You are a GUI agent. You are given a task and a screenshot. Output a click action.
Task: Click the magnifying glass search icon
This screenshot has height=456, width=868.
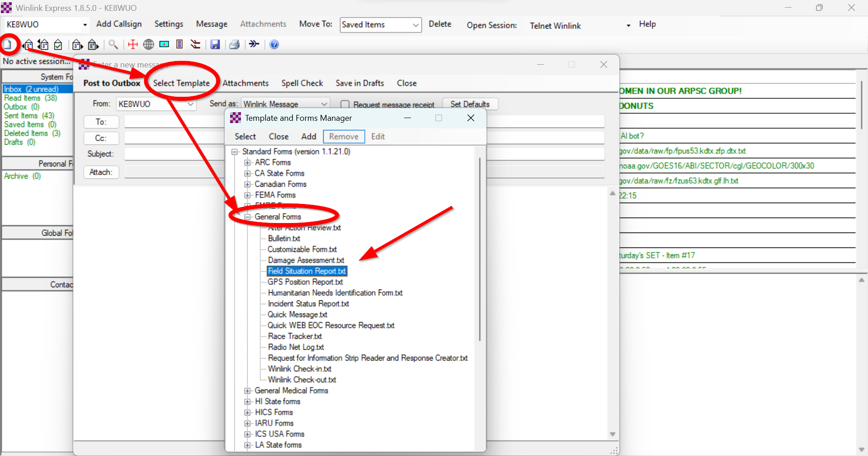pos(113,44)
